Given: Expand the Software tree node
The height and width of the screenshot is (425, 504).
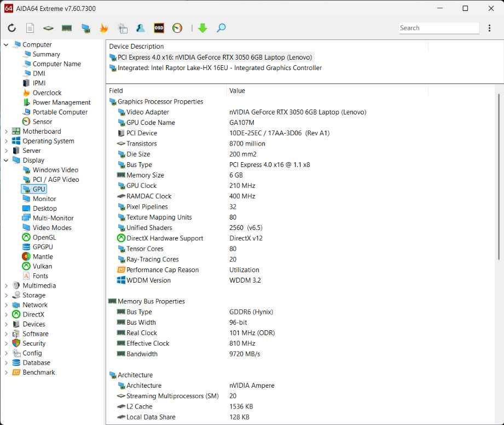Looking at the screenshot, I should point(6,334).
